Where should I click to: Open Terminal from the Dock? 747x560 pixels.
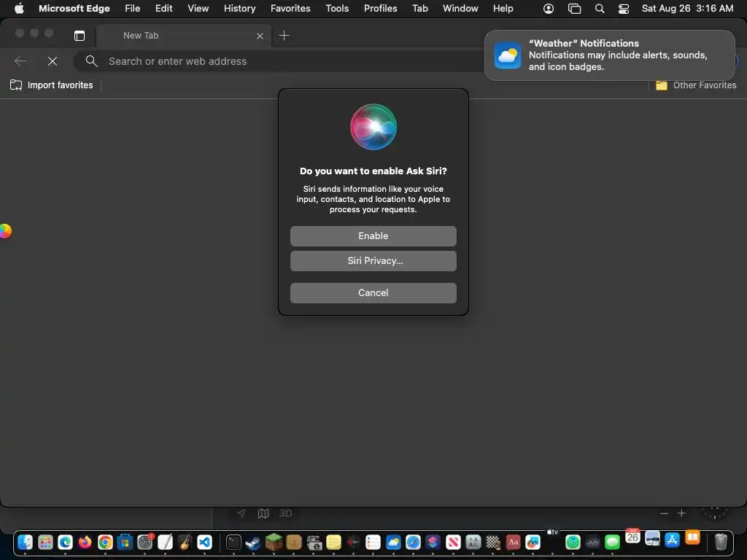(x=233, y=542)
